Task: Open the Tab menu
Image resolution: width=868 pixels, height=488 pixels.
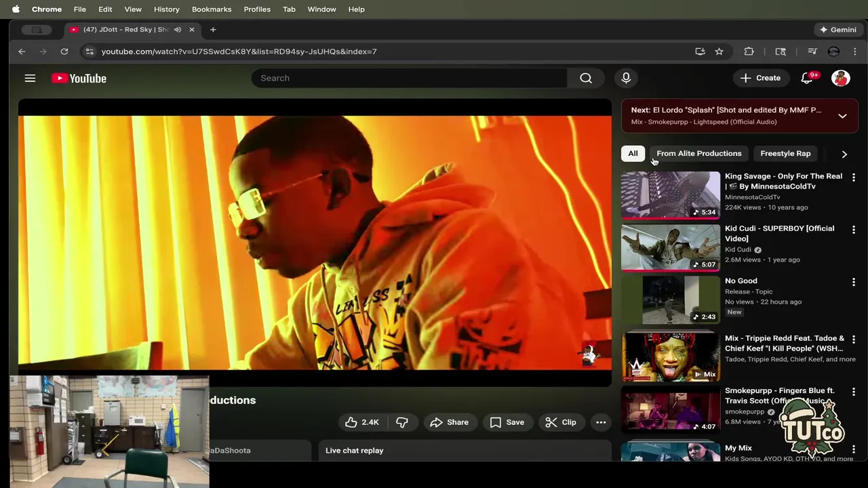Action: click(289, 9)
